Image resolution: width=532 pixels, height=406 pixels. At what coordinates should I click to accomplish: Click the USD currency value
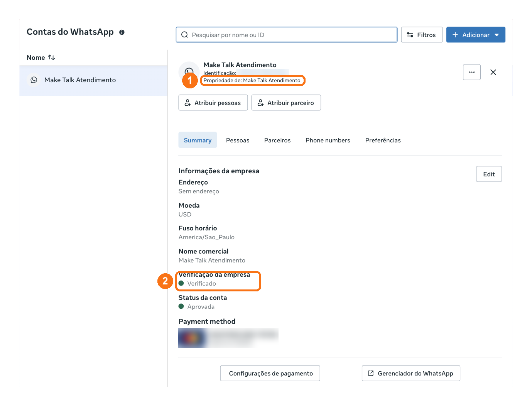coord(185,215)
